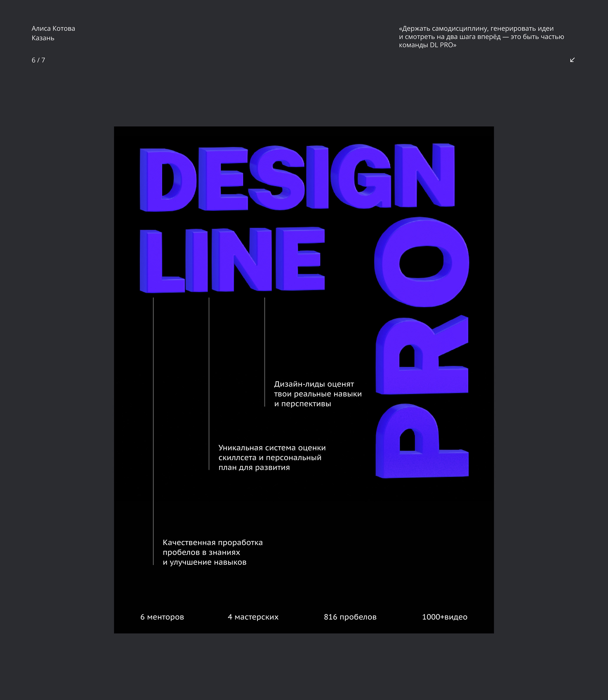Screen dimensions: 608x700
Task: Click the city label Казань
Action: pyautogui.click(x=43, y=38)
